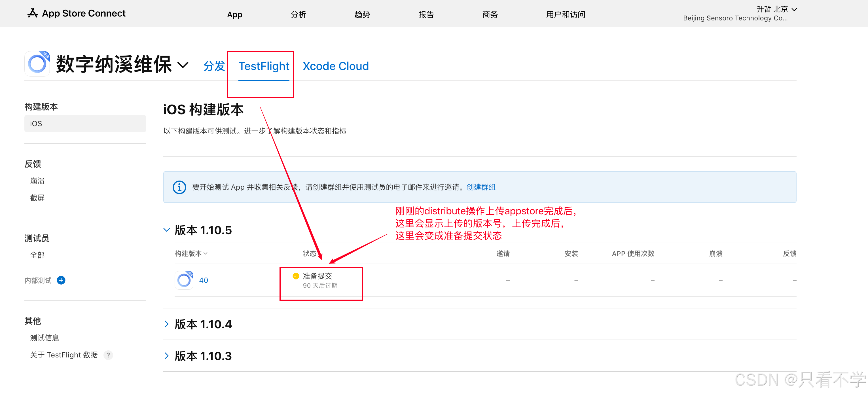Click the 准备提交 status text
The height and width of the screenshot is (394, 868).
(x=317, y=276)
